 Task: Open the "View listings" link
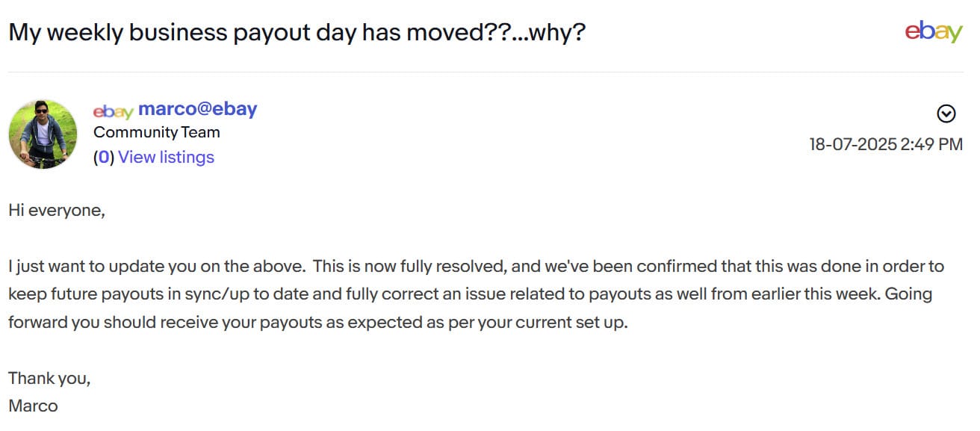tap(166, 157)
